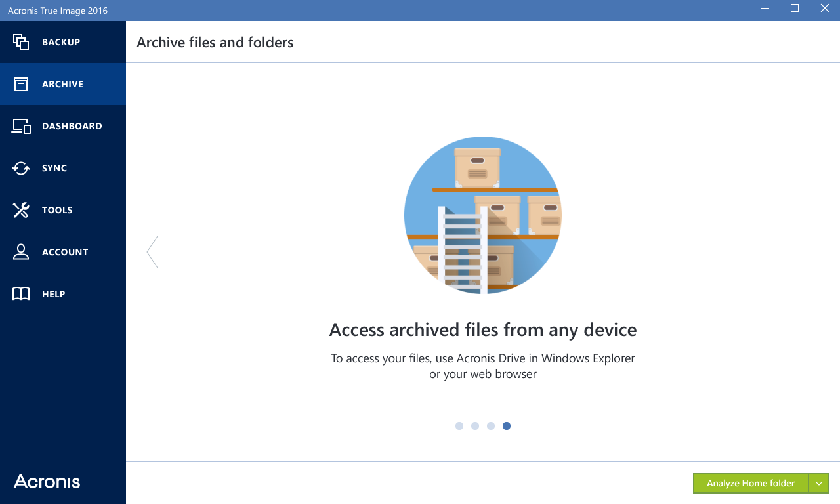Screen dimensions: 840x504
Task: Click the Account person icon
Action: click(x=21, y=252)
